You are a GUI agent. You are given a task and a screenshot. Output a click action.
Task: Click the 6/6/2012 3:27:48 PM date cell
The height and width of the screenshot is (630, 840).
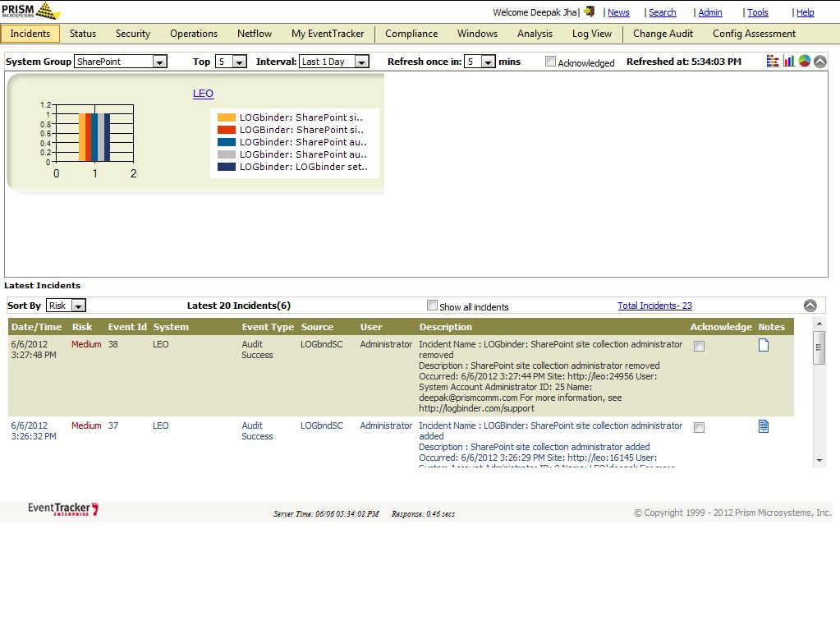(x=33, y=349)
